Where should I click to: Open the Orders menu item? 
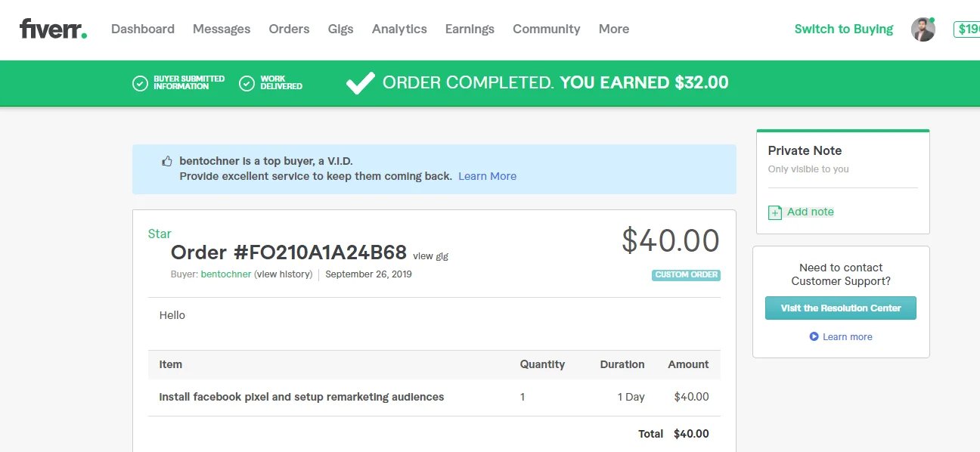pyautogui.click(x=289, y=29)
